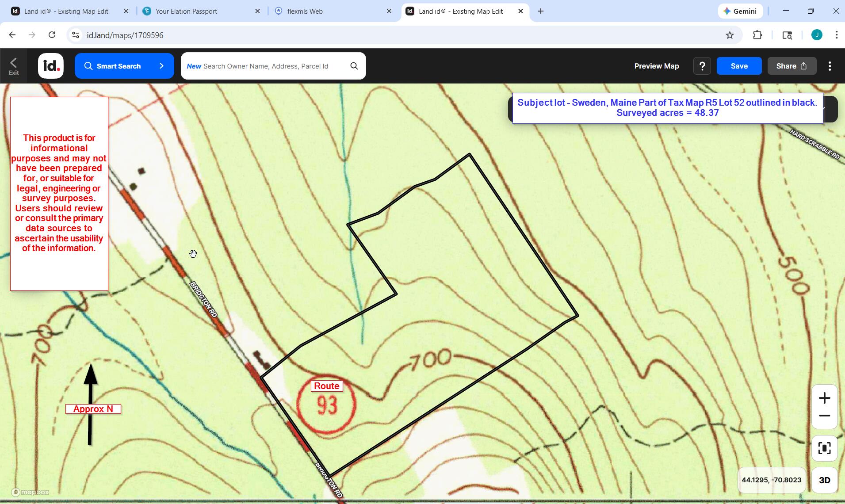Click the Save button

pyautogui.click(x=739, y=65)
